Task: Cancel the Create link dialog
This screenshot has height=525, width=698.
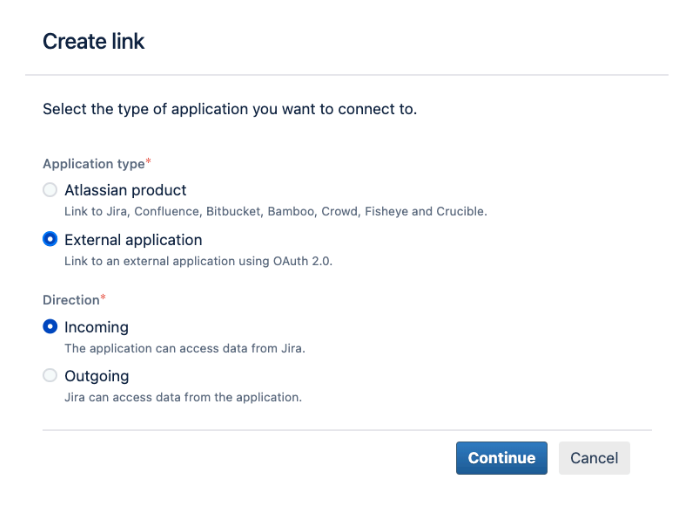Action: [x=594, y=458]
